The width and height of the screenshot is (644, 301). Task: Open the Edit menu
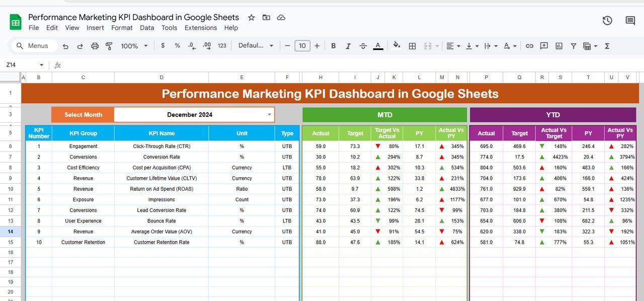pos(52,28)
